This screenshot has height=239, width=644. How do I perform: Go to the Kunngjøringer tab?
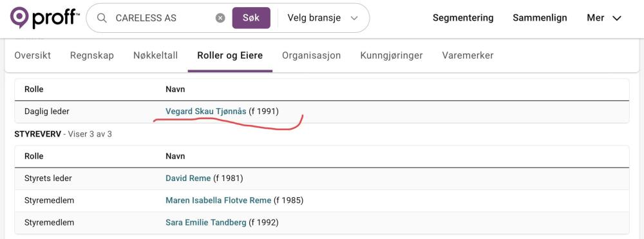pos(392,55)
